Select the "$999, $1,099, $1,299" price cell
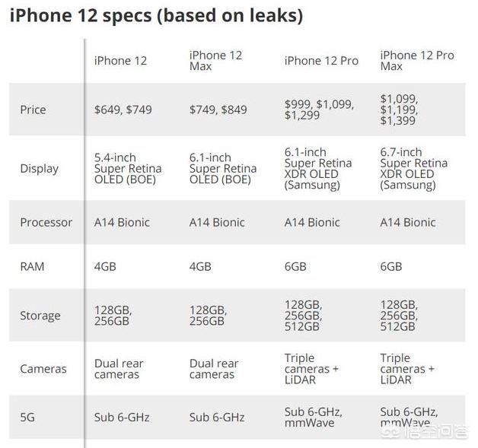Image resolution: width=478 pixels, height=448 pixels. pyautogui.click(x=320, y=110)
